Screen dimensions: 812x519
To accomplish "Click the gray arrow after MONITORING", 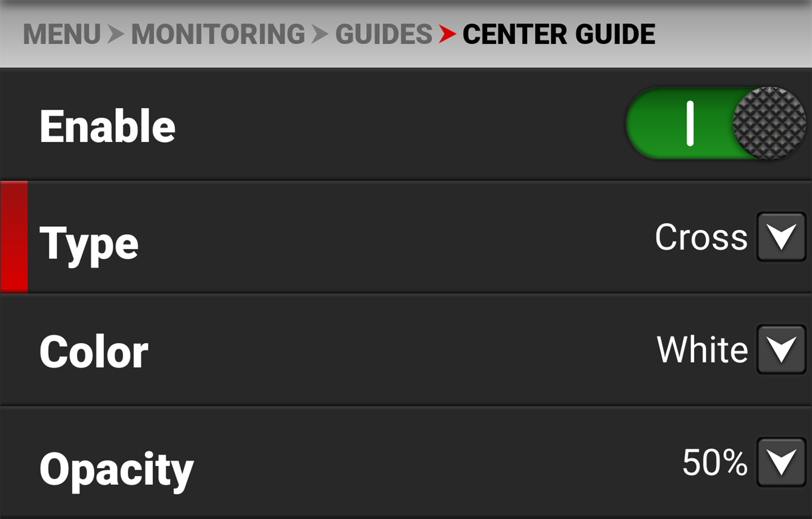I will click(x=320, y=35).
